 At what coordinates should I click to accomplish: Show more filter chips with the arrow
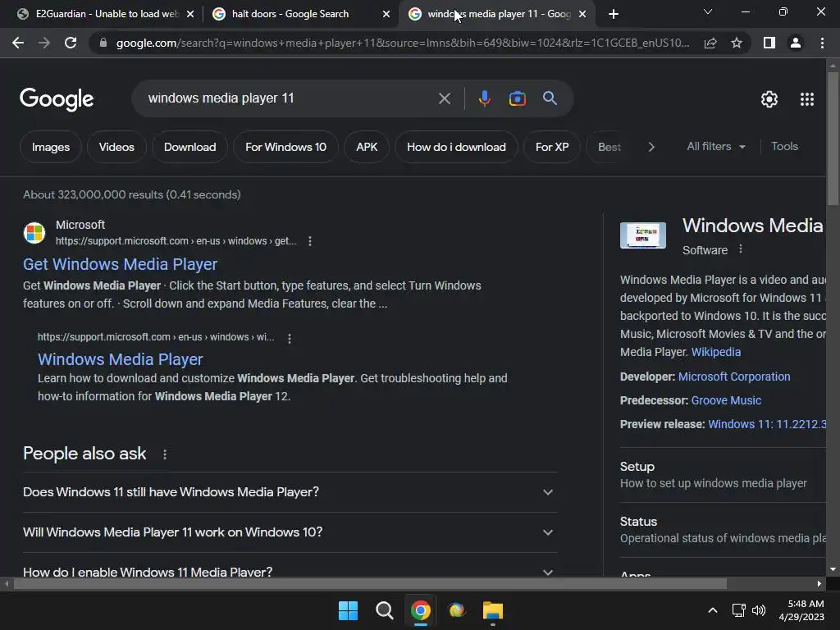click(x=651, y=147)
